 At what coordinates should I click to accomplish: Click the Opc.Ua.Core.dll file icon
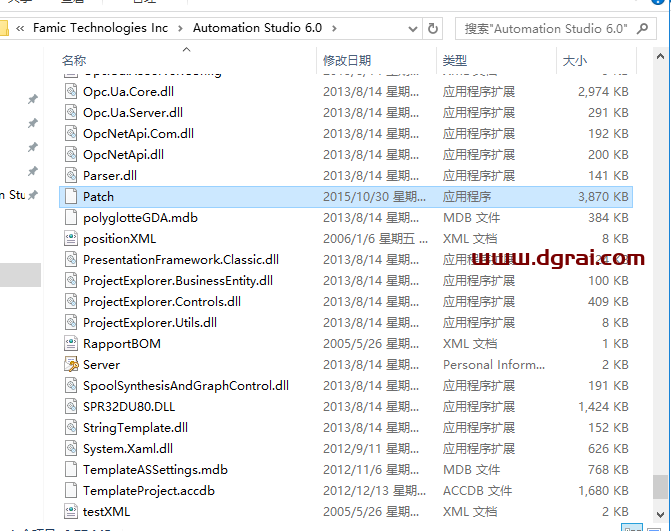(71, 92)
